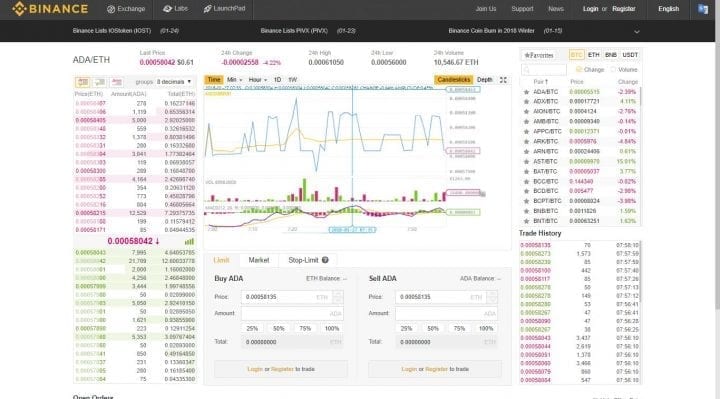
Task: Set buy amount to 25%
Action: pos(252,329)
